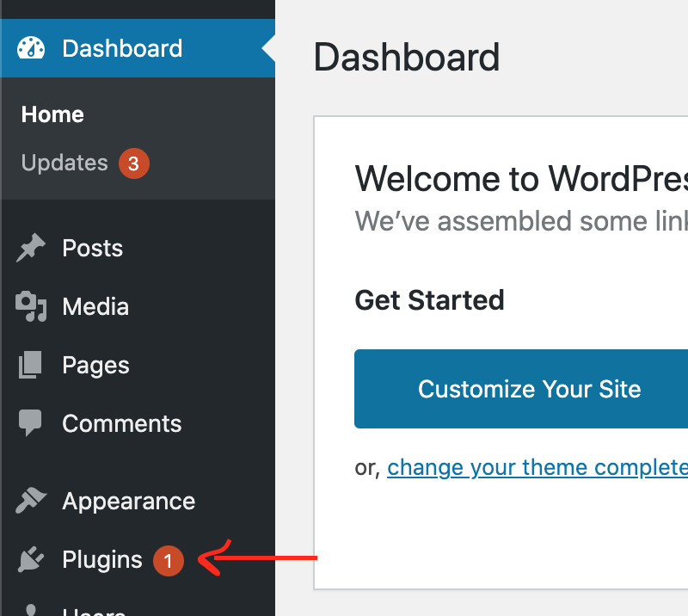Navigate to the Pages menu label
The width and height of the screenshot is (688, 616).
pyautogui.click(x=95, y=366)
